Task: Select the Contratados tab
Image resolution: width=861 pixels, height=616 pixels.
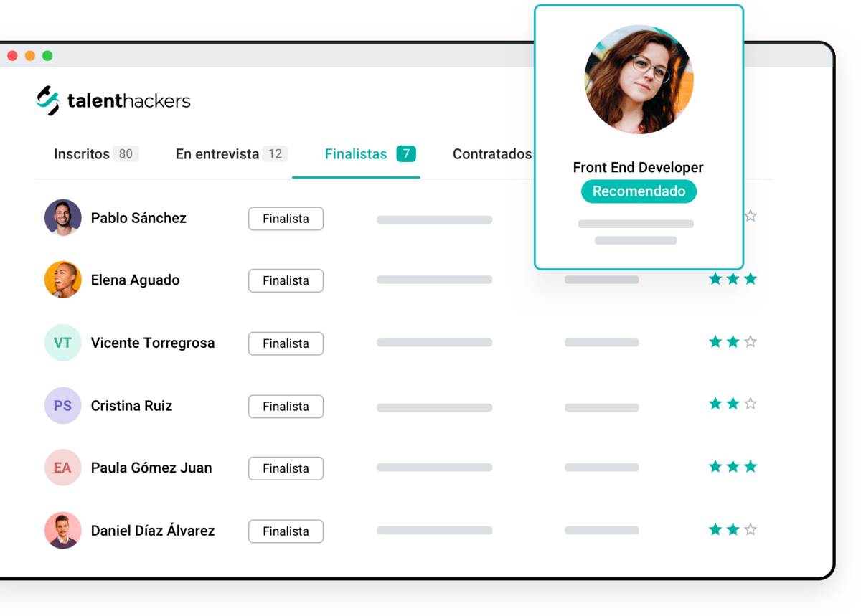Action: (492, 153)
